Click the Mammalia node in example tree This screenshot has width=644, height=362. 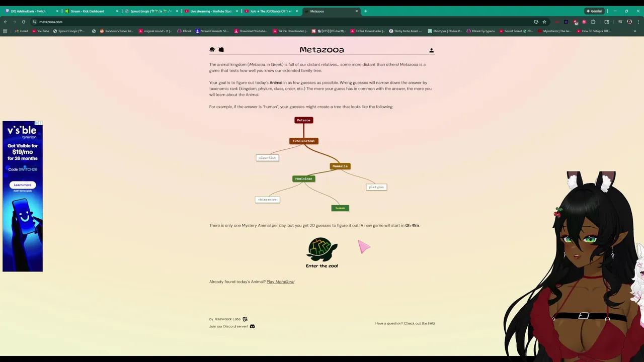coord(340,166)
